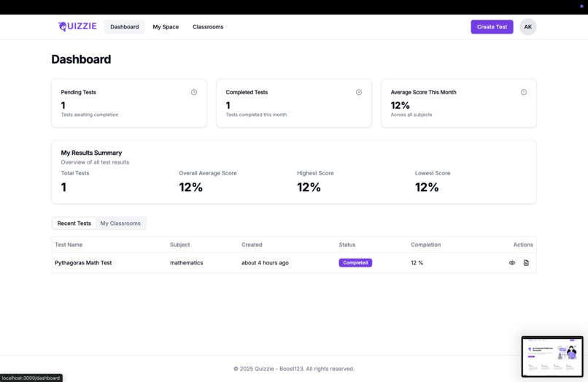Click the Create Test button
The image size is (588, 382).
tap(492, 27)
